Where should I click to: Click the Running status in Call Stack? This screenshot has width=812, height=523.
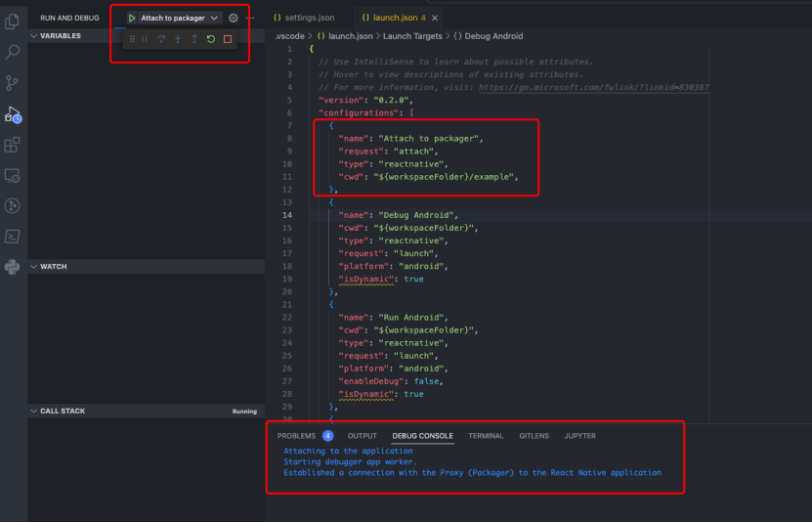(244, 412)
